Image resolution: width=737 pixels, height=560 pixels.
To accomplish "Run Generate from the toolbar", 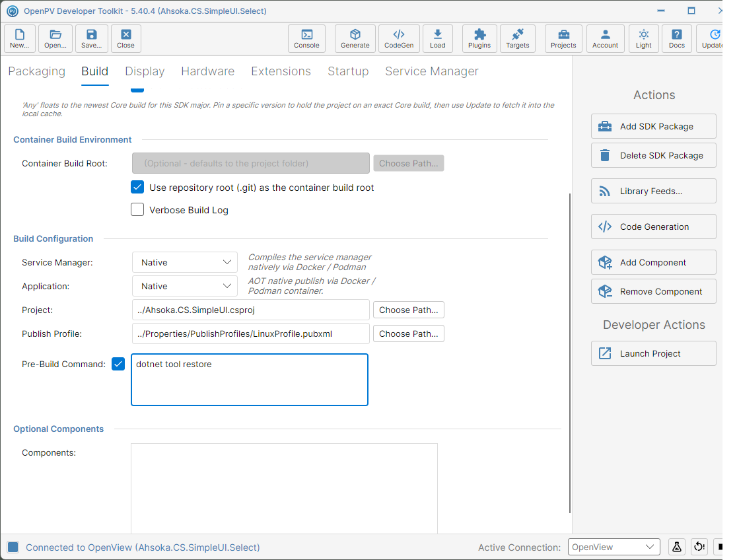I will [x=355, y=38].
